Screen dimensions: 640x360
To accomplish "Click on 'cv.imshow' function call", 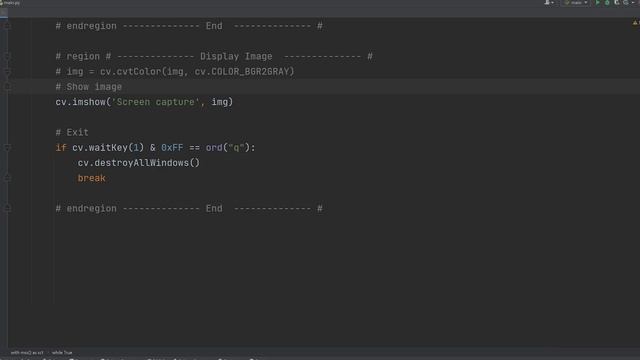I will [80, 102].
